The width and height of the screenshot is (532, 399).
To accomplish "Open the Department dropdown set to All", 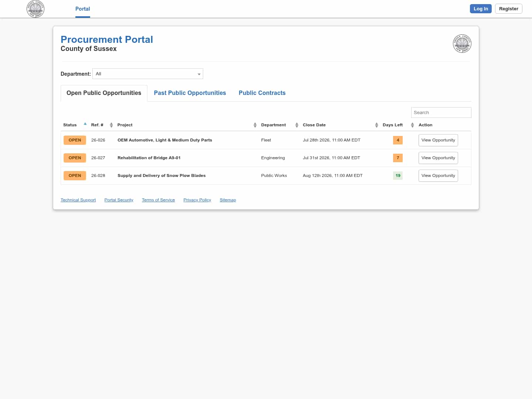I will click(x=148, y=74).
